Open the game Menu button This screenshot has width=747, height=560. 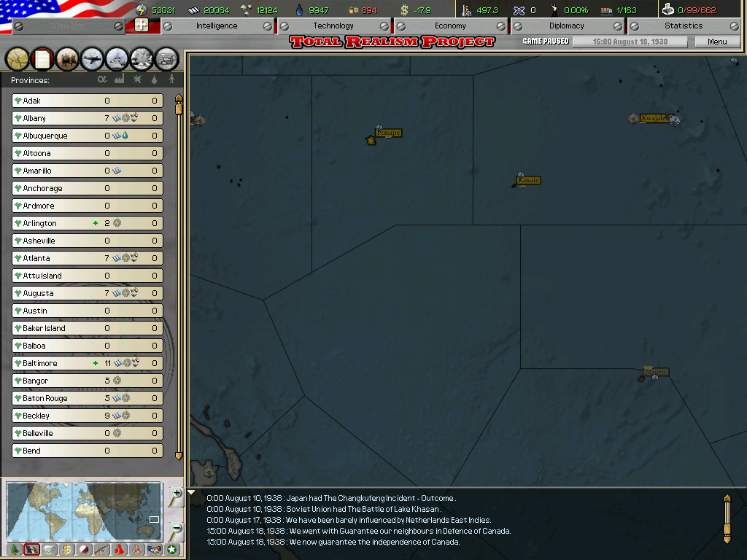tap(717, 42)
